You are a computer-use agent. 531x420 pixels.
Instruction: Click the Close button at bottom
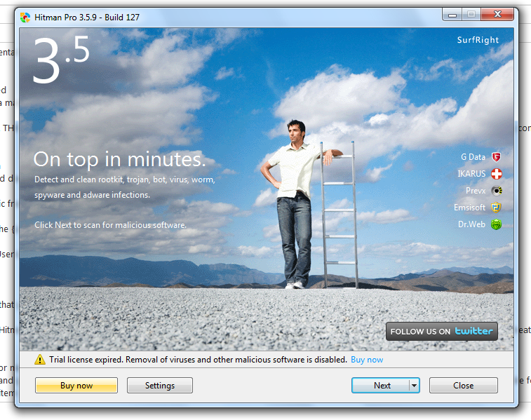pos(463,386)
